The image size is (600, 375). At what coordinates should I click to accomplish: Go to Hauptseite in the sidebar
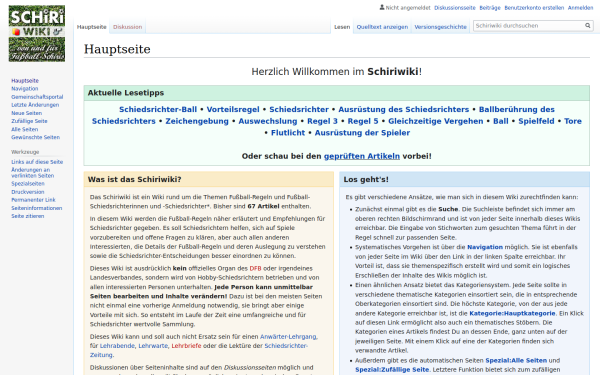click(25, 81)
